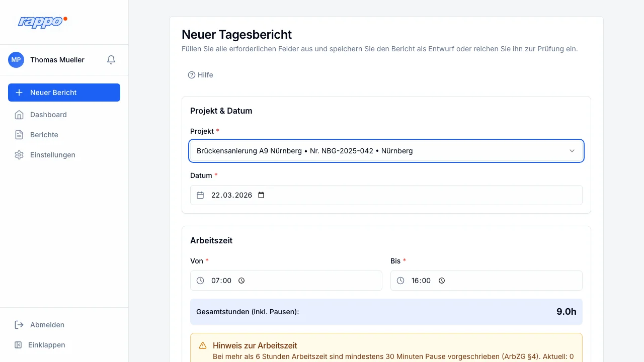Click Gesamtstunden (inkl. Pausen) label
The image size is (644, 362).
[x=248, y=312]
